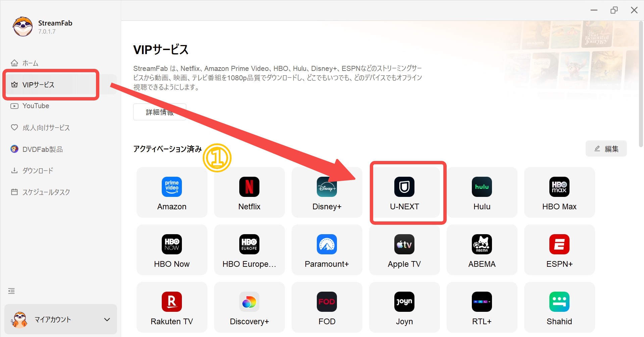Image resolution: width=644 pixels, height=337 pixels.
Task: Click the 編集 button above the services
Action: pyautogui.click(x=606, y=149)
